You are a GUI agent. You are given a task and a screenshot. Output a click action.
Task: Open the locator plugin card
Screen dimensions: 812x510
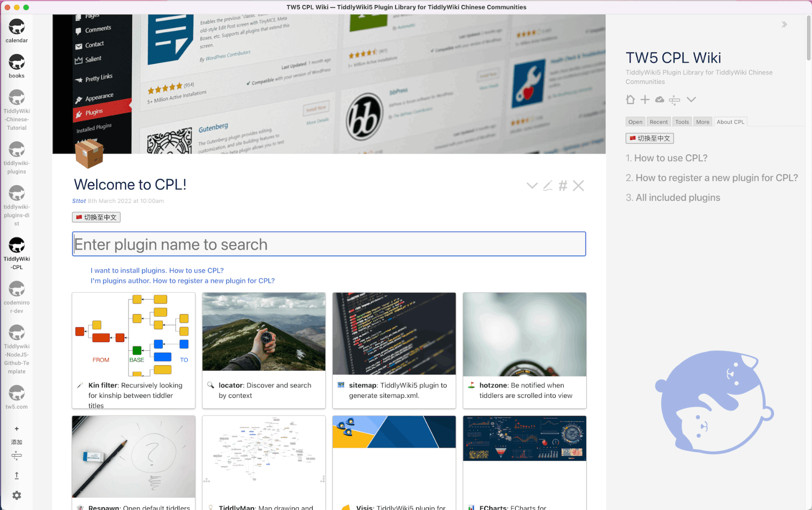(264, 350)
